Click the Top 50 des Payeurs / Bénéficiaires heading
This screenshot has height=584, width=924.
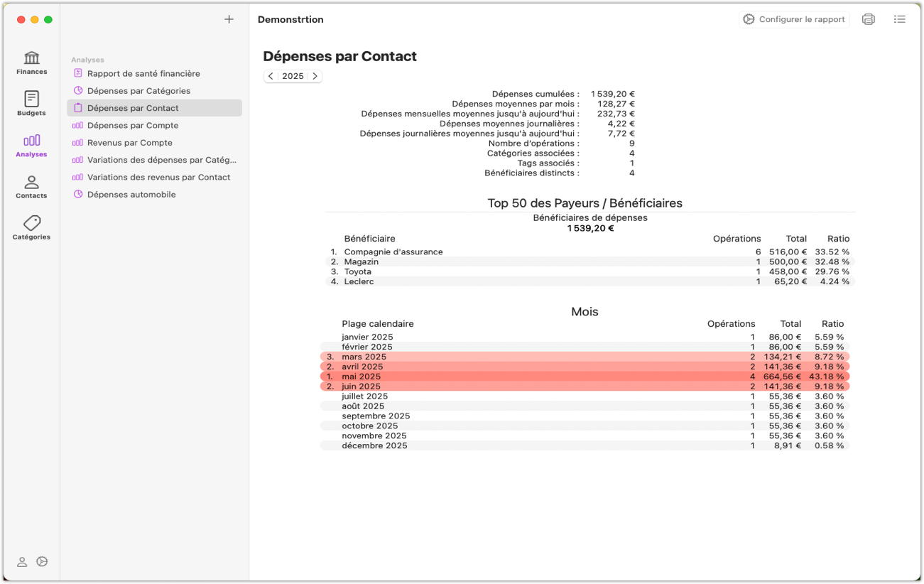coord(585,203)
